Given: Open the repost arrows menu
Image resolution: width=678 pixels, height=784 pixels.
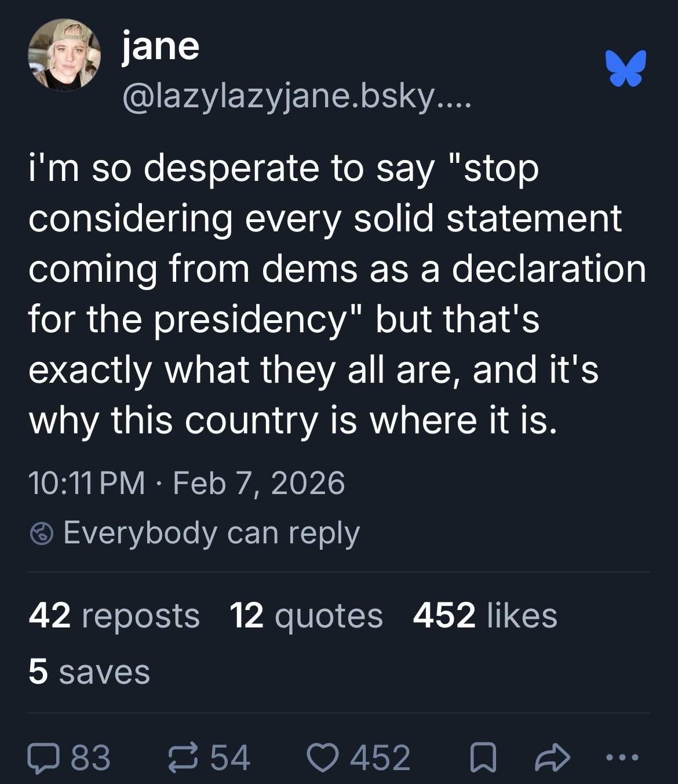Looking at the screenshot, I should tap(182, 758).
